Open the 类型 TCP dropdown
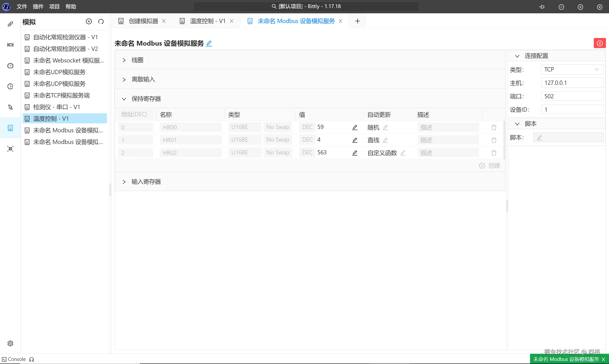This screenshot has width=609, height=364. click(x=572, y=69)
